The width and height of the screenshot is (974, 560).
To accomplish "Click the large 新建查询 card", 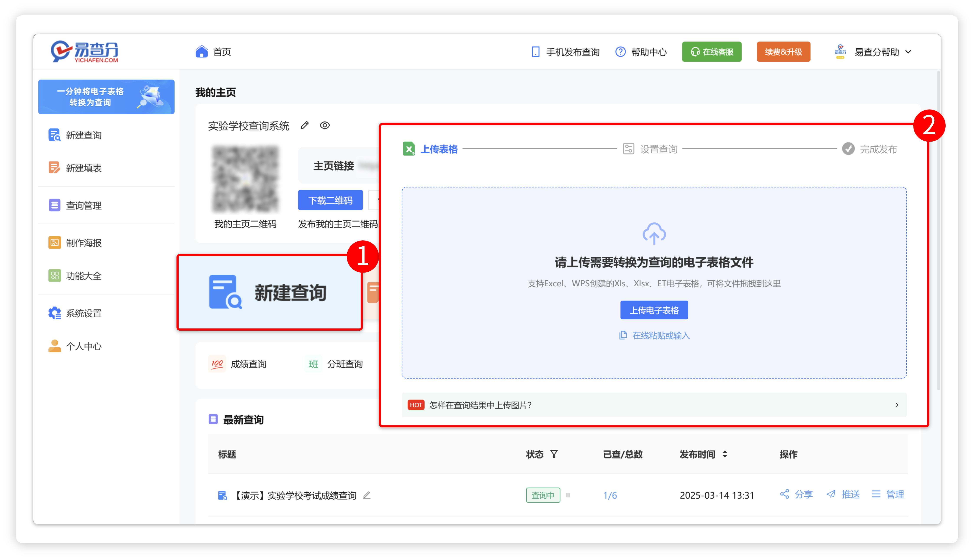I will [x=270, y=292].
